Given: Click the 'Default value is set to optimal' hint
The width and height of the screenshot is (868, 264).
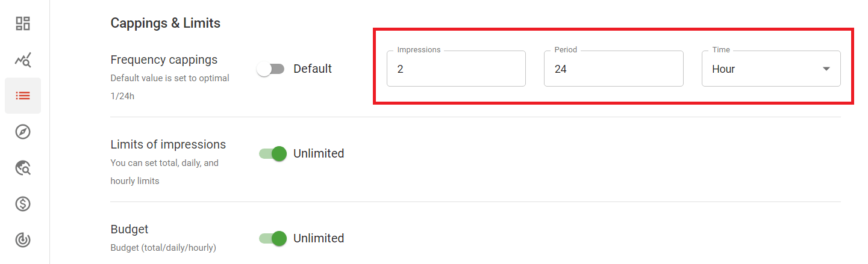Looking at the screenshot, I should (x=170, y=78).
